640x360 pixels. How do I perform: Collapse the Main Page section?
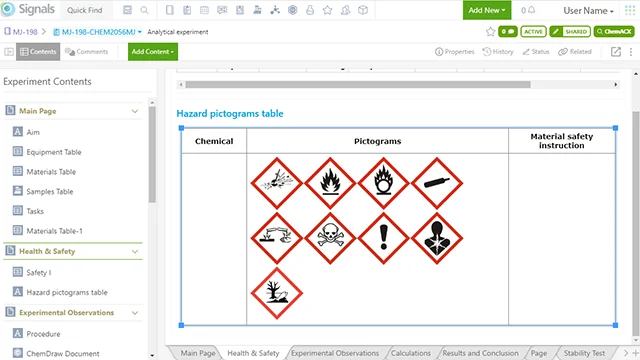pos(135,111)
